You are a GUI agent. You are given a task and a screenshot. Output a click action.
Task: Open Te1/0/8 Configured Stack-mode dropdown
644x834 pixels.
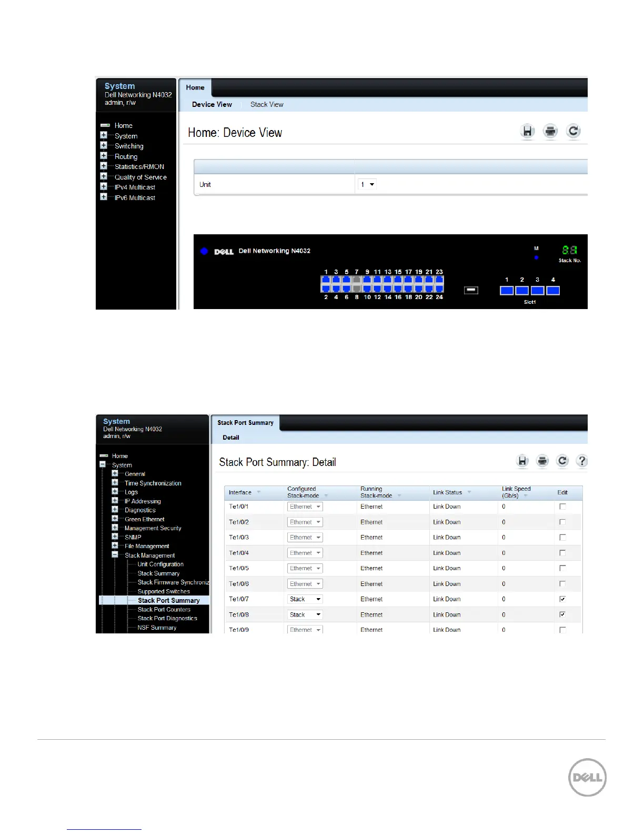click(x=305, y=614)
